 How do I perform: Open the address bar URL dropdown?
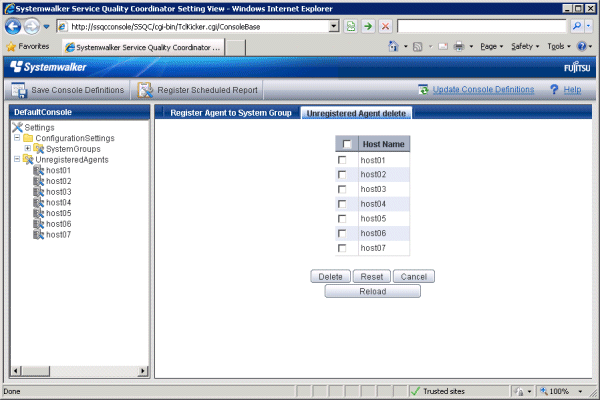[x=334, y=26]
